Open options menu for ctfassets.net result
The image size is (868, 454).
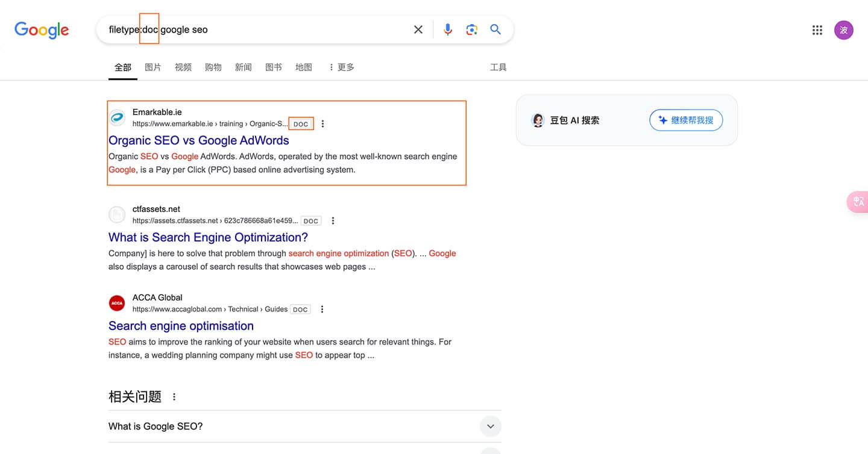point(333,221)
